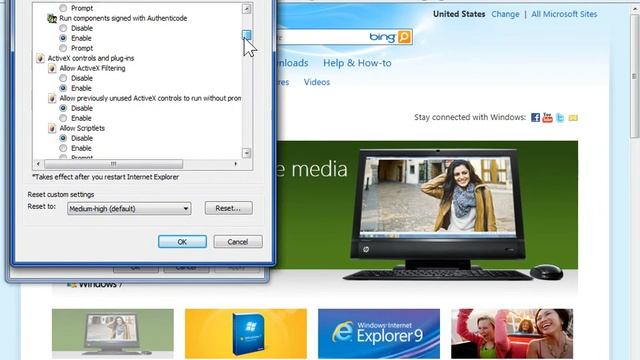This screenshot has height=360, width=640.
Task: Select Disable under Allow ActiveX Filtering
Action: coord(63,78)
